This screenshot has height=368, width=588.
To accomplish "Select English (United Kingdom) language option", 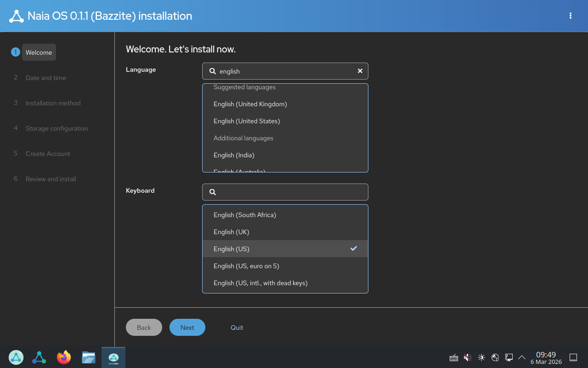I will (x=250, y=104).
